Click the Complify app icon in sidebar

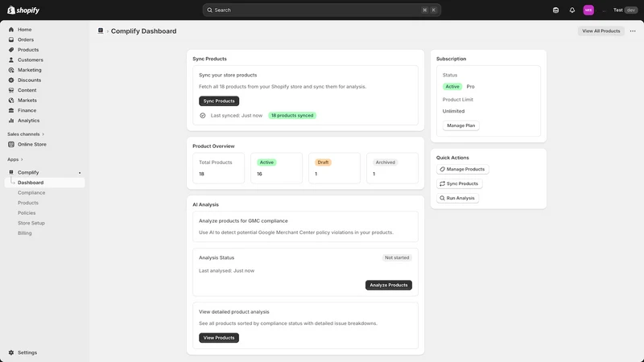[11, 172]
